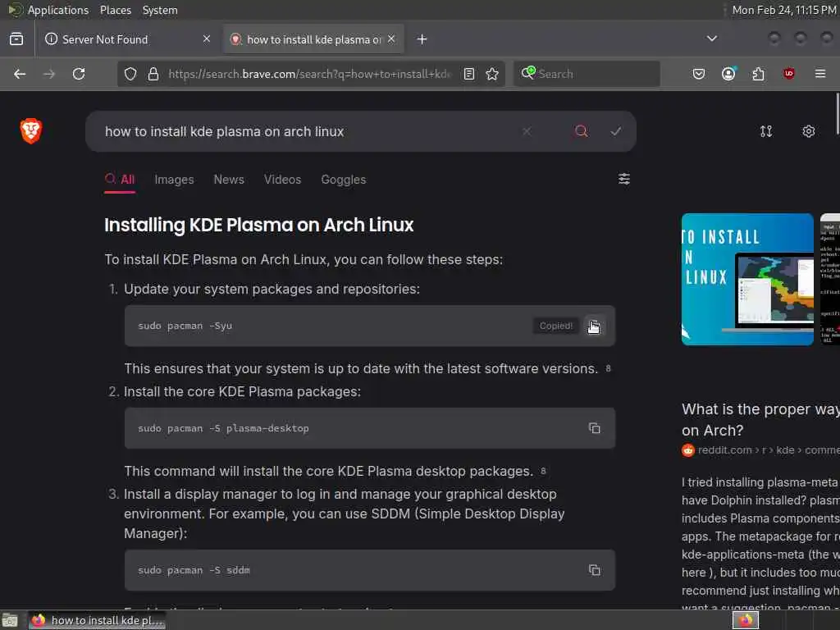Click the taskbar Firefox window button
Viewport: 840px width, 630px height.
point(97,620)
